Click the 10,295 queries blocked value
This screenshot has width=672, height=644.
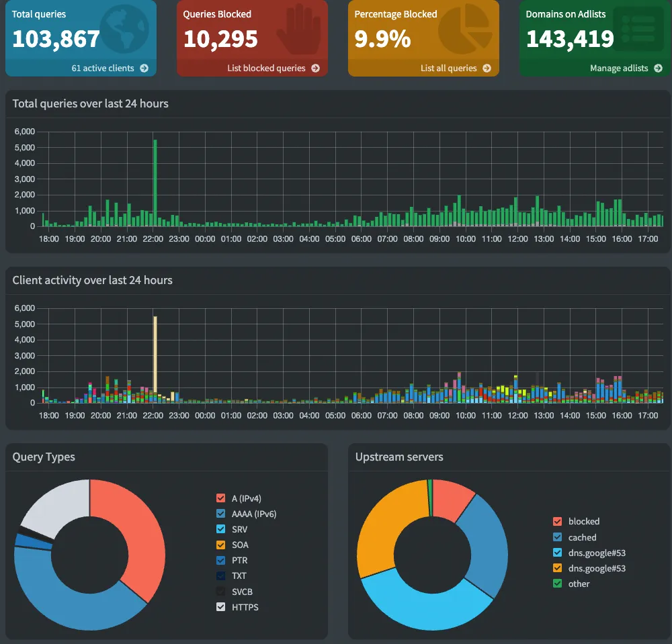coord(220,39)
